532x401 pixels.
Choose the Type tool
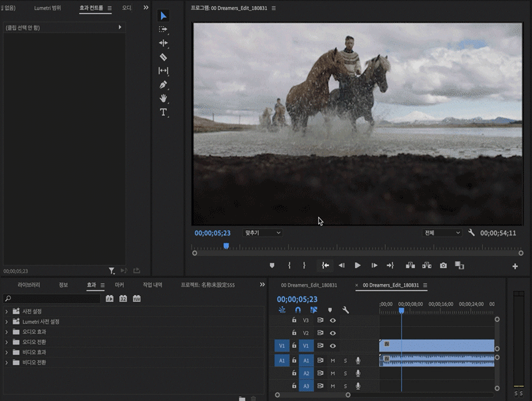pyautogui.click(x=164, y=112)
